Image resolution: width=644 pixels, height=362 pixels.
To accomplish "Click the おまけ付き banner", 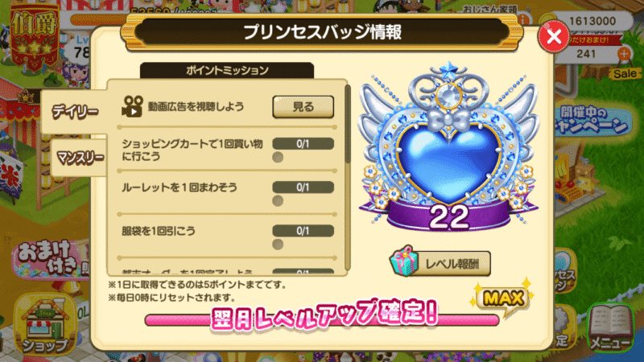I will (x=50, y=258).
